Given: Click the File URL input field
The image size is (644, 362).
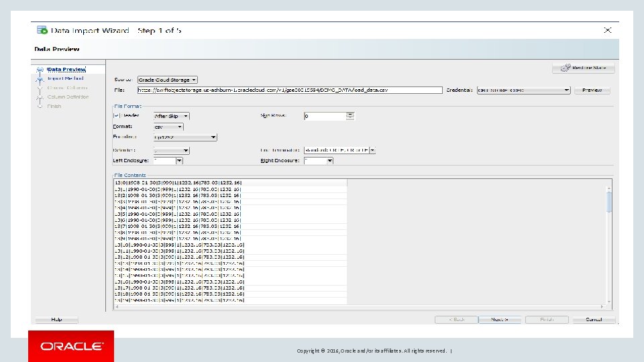Looking at the screenshot, I should click(x=290, y=90).
